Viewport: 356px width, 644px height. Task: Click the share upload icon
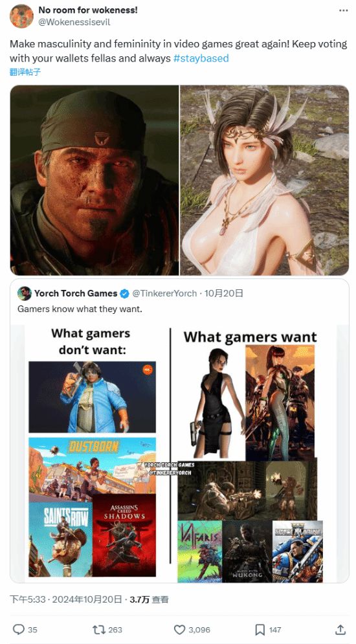(340, 629)
